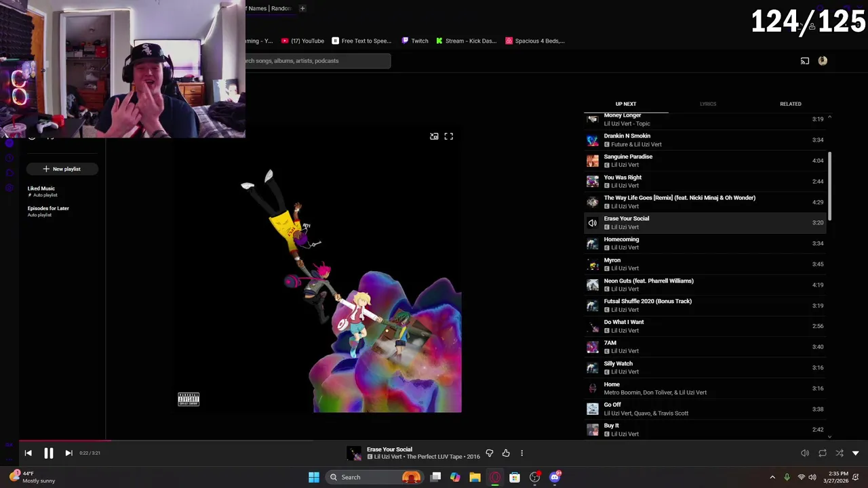Click the Go Off thumbnail in queue
Image resolution: width=868 pixels, height=488 pixels.
pos(593,409)
